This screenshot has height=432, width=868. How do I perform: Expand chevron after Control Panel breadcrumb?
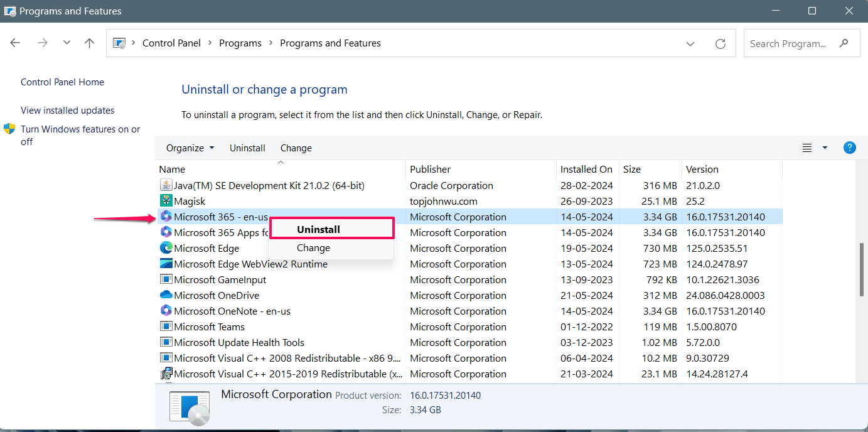210,43
